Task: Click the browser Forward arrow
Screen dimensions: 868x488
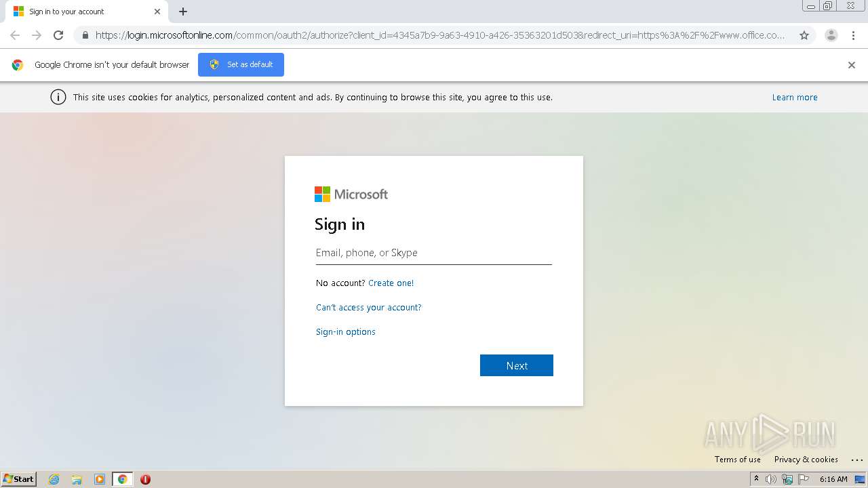Action: pyautogui.click(x=37, y=35)
